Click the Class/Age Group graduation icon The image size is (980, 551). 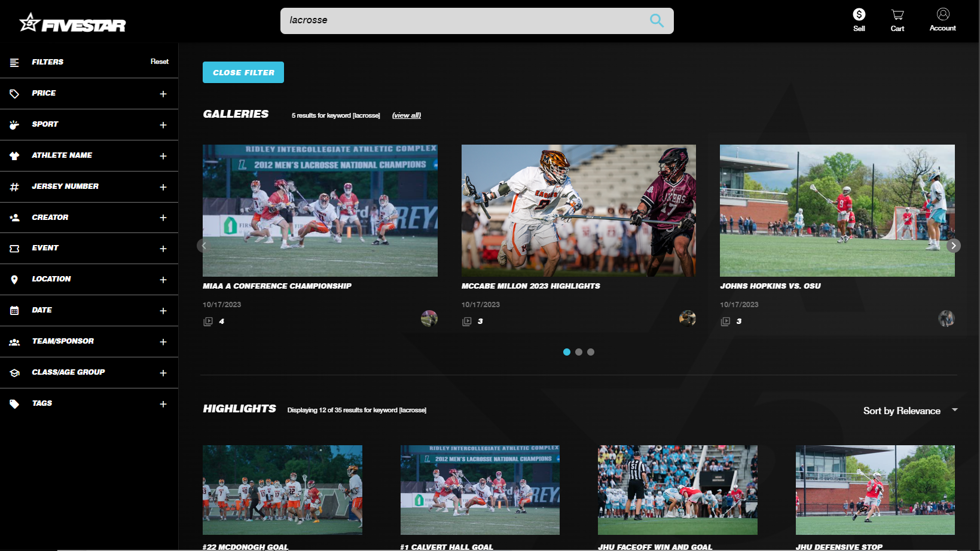point(14,373)
